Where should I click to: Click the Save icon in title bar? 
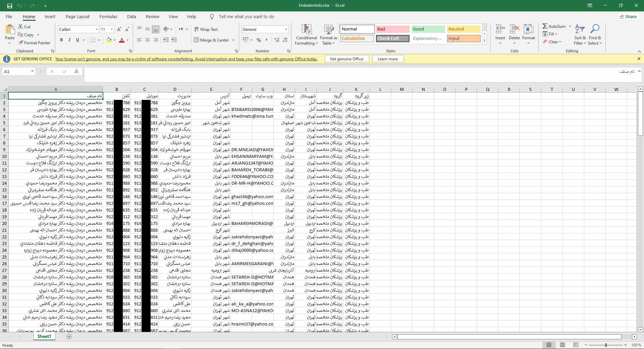[x=9, y=6]
